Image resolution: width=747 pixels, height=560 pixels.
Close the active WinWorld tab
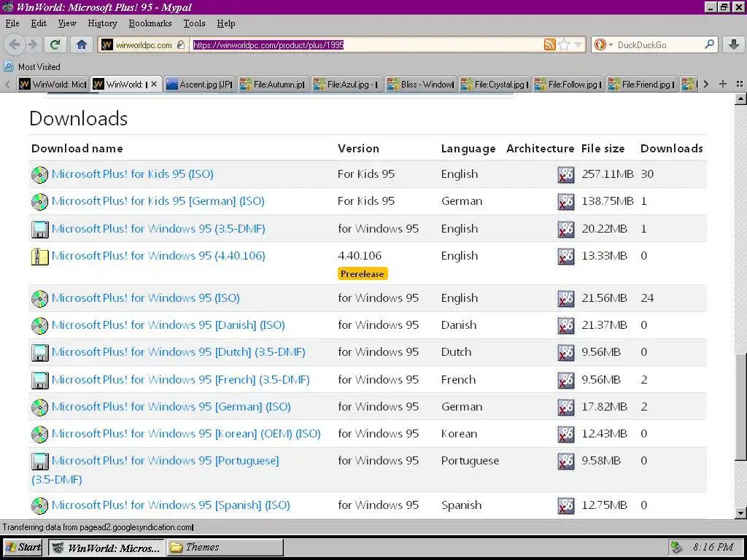tap(153, 85)
